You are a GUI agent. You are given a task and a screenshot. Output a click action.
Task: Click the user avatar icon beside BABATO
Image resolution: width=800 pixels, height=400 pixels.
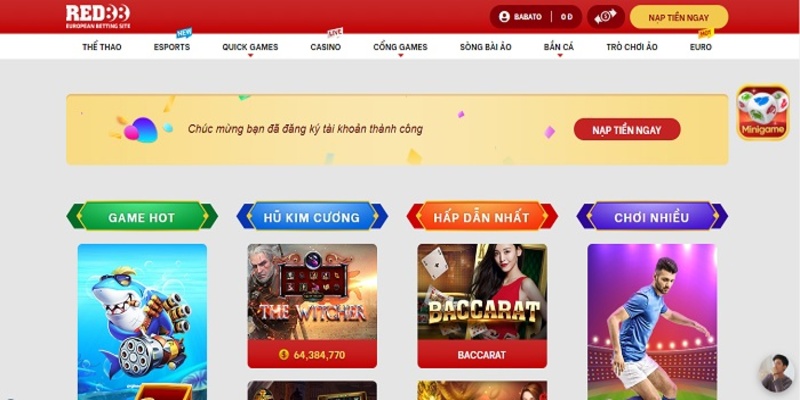(x=504, y=17)
